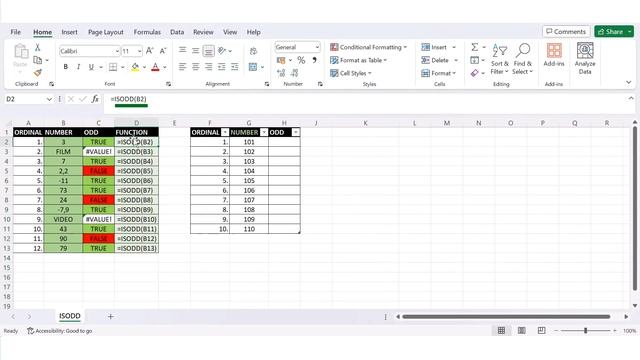
Task: Switch to the Insert tab
Action: point(69,32)
